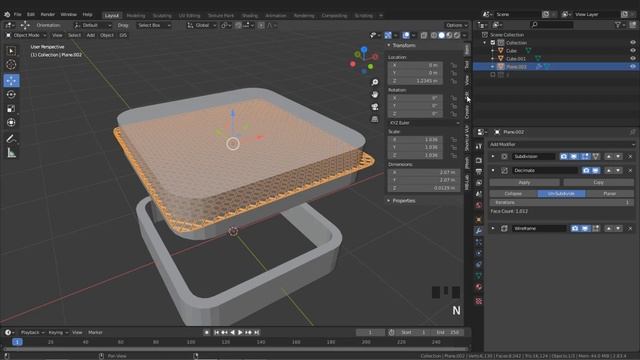Screen dimensions: 640x360
Task: Expand the Subdivision modifier panel
Action: (x=493, y=156)
